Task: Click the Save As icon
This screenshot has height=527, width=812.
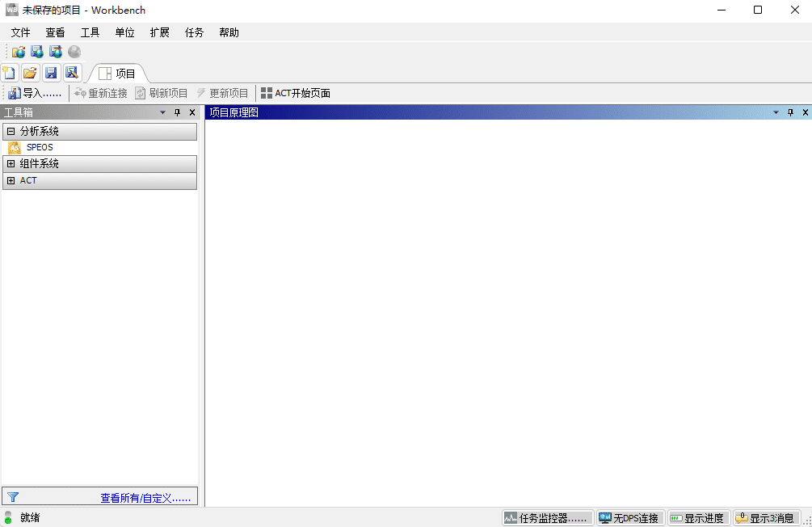Action: [71, 73]
